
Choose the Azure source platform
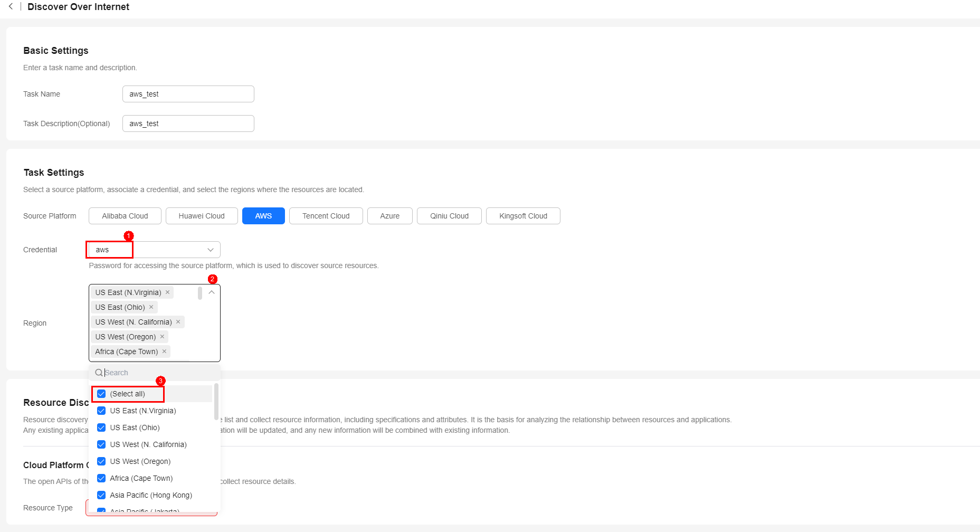pos(389,216)
